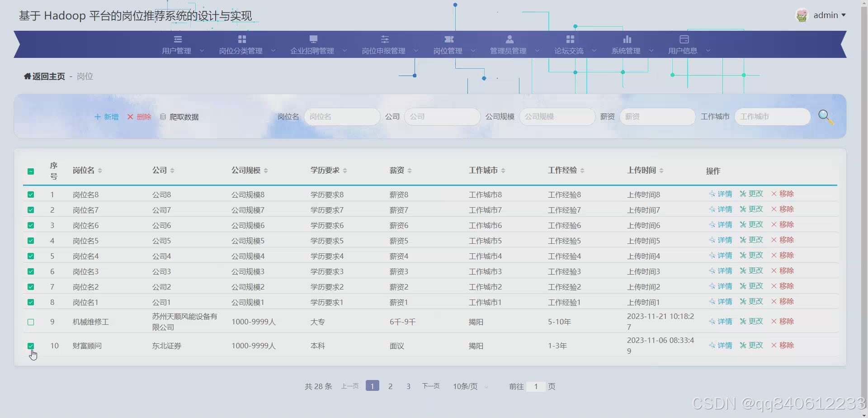This screenshot has width=868, height=418.
Task: Sort by 公司规模 column arrows
Action: pos(266,171)
